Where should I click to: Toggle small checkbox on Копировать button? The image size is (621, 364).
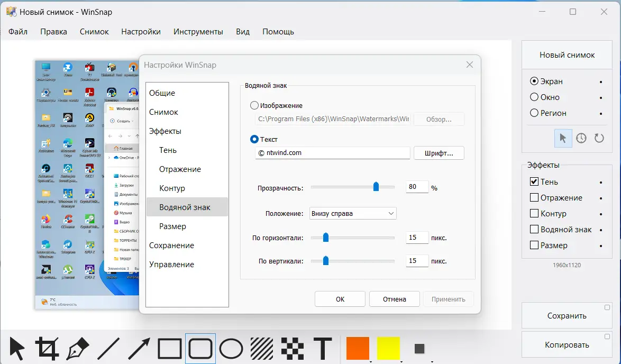607,336
